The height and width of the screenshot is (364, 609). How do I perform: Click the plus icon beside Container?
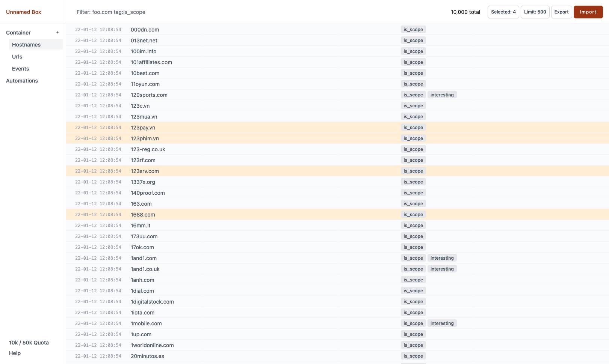click(57, 33)
